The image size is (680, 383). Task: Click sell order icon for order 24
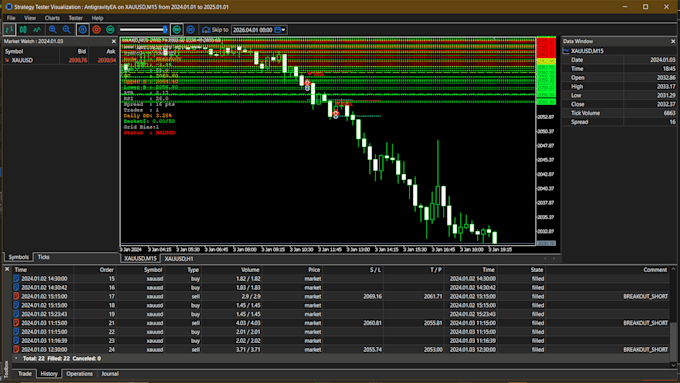16,350
